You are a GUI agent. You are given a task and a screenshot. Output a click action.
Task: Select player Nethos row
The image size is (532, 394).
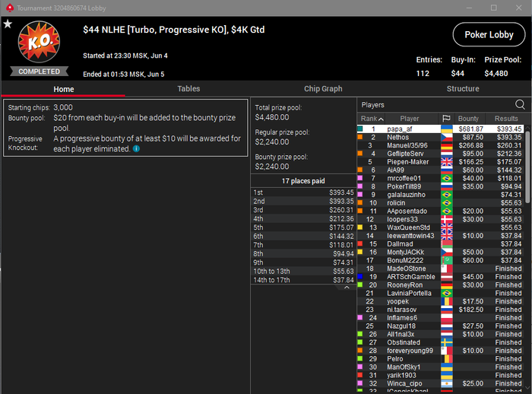click(x=440, y=137)
